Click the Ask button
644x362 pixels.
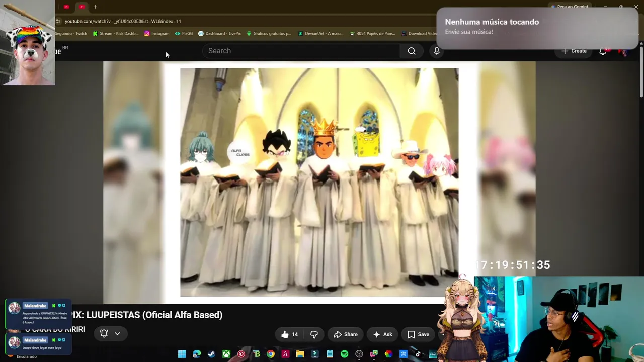(382, 334)
